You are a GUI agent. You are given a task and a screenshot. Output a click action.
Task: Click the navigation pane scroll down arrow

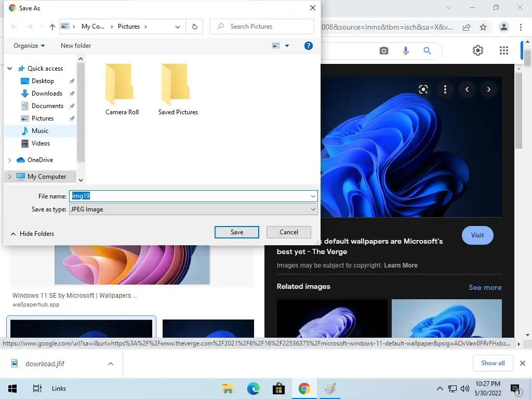coord(81,180)
